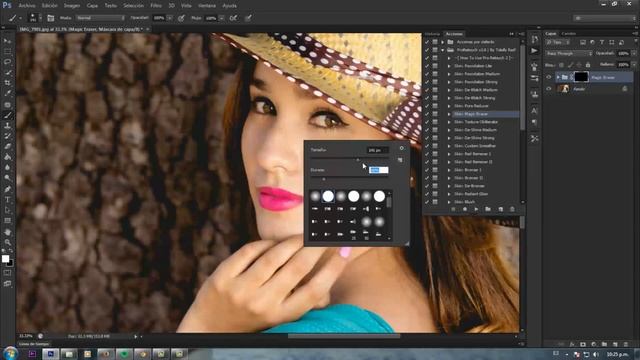Open the Ventana menu
This screenshot has height=360, width=640.
tap(207, 6)
